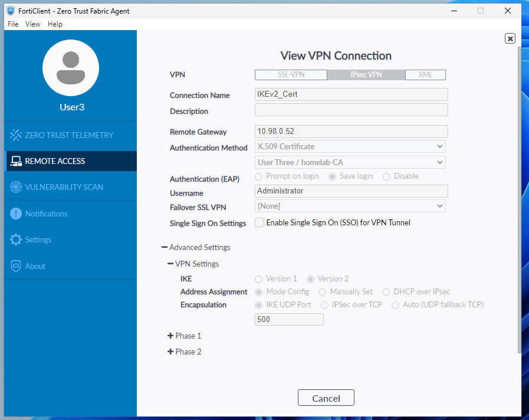This screenshot has height=420, width=529.
Task: Collapse the VPN Settings section
Action: pyautogui.click(x=193, y=264)
